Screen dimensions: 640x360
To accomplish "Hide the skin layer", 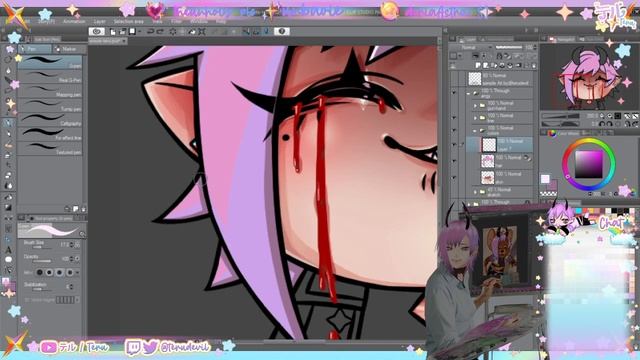I will click(x=454, y=178).
